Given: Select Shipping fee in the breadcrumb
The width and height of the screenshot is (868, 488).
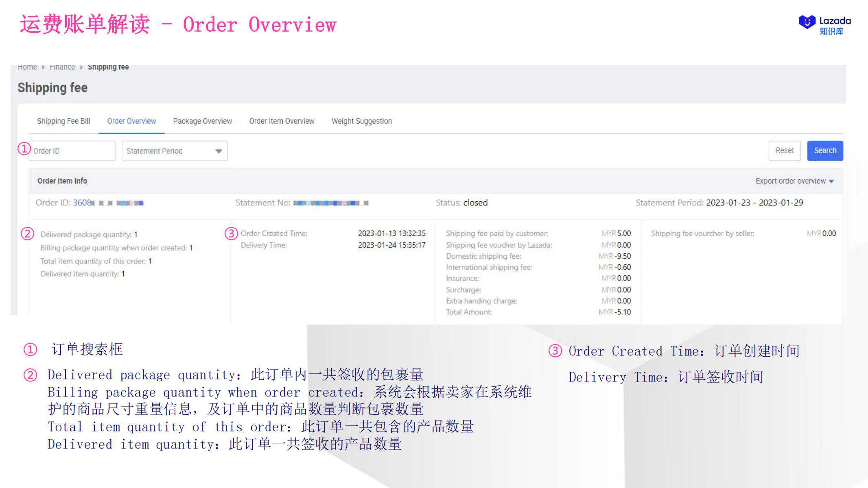Looking at the screenshot, I should click(108, 66).
